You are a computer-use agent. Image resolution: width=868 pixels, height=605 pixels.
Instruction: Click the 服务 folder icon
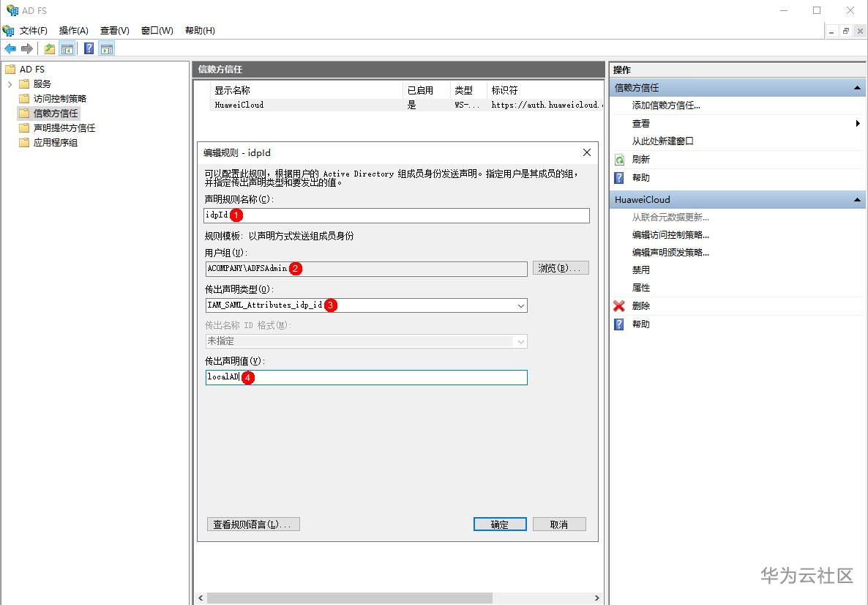pos(24,83)
